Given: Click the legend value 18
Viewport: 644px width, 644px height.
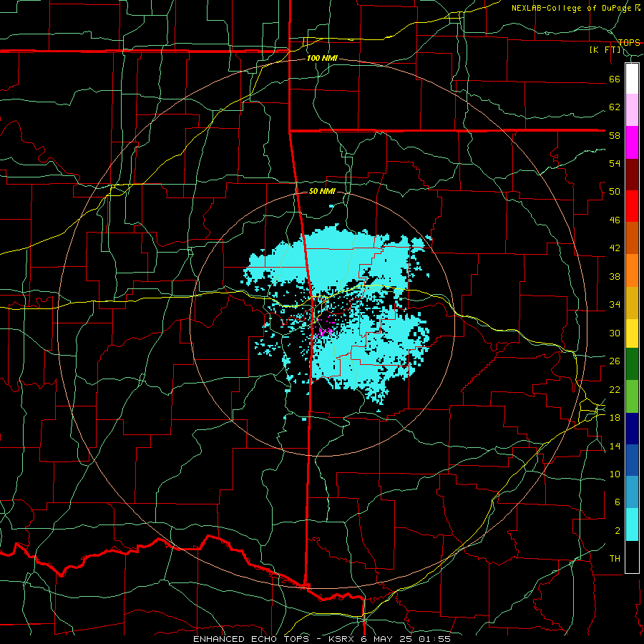Looking at the screenshot, I should click(615, 418).
